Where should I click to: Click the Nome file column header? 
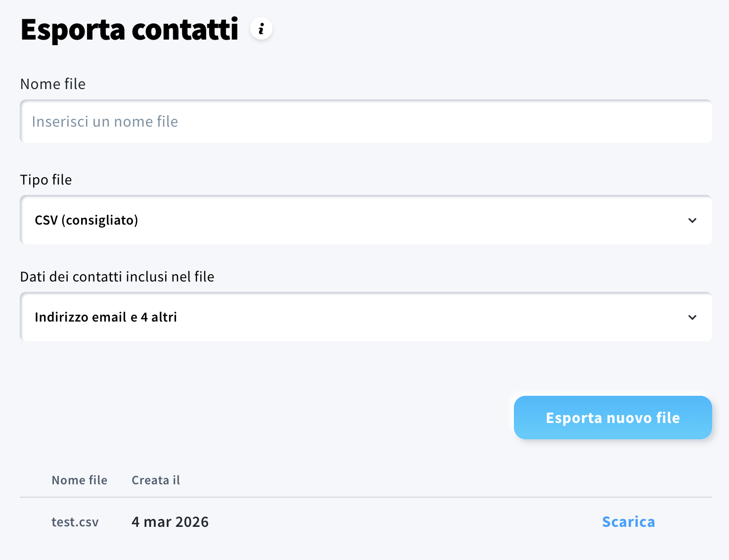pos(80,480)
